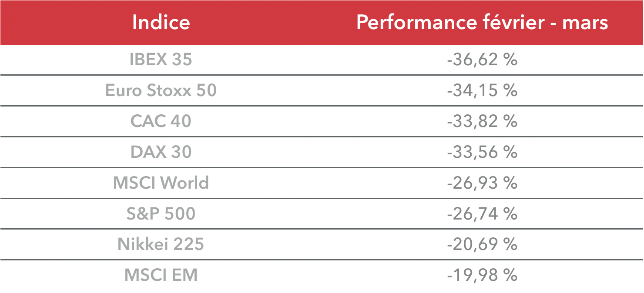
Task: Click the -33,82 % performance cell
Action: coord(482,121)
